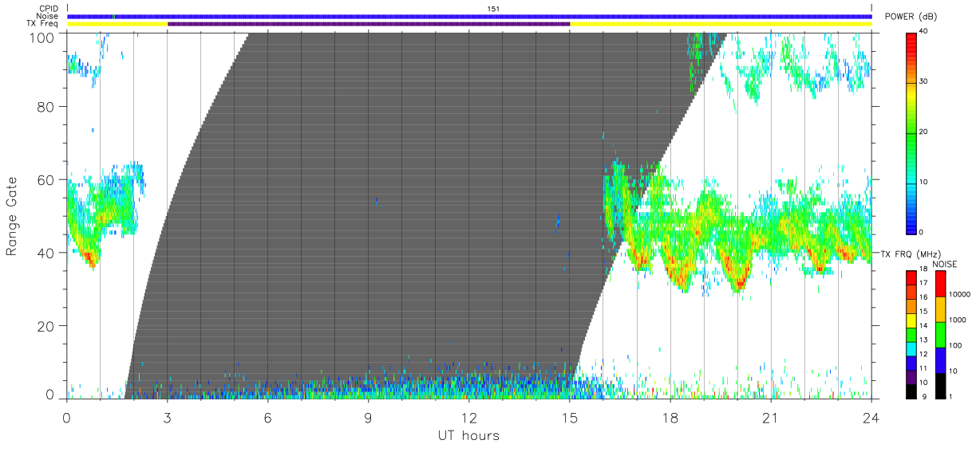Click the 16 label on the TX FRQ legend
This screenshot has width=980, height=452.
click(x=923, y=299)
